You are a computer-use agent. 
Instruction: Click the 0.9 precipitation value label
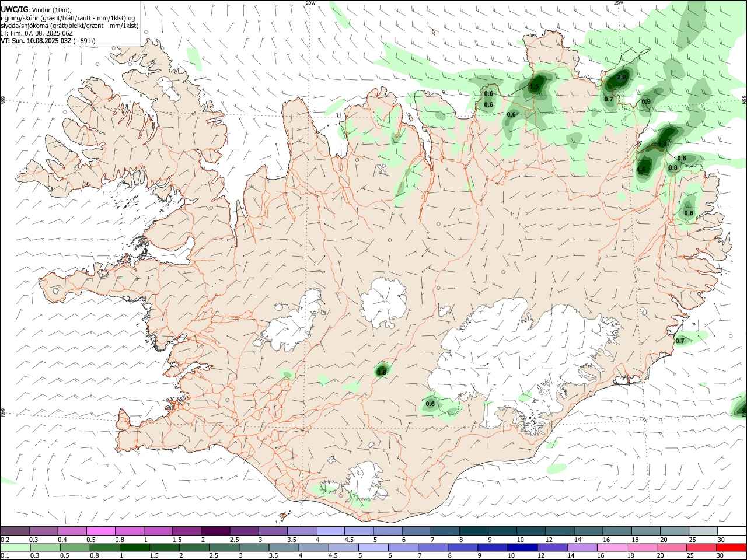[x=646, y=101]
